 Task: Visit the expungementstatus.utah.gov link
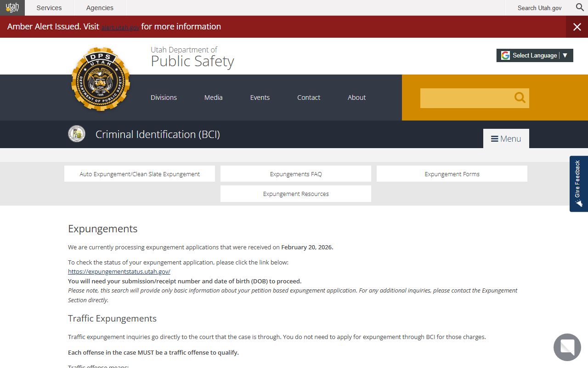coord(119,271)
